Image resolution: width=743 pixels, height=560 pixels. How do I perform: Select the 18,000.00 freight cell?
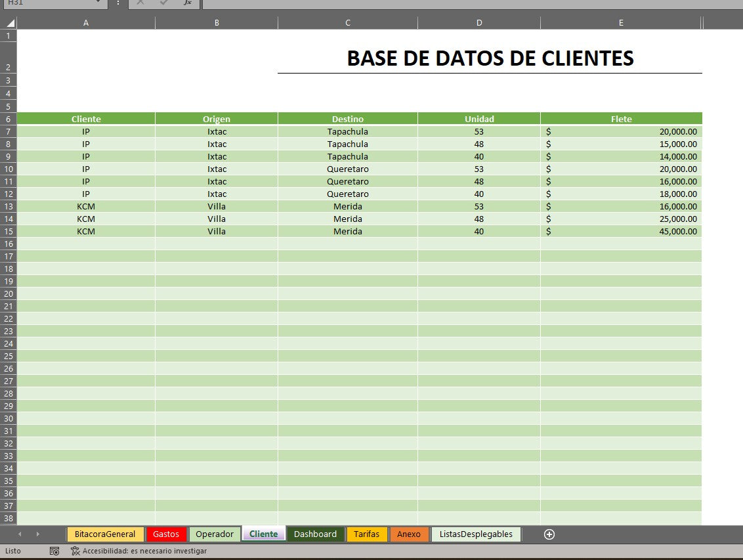(621, 194)
